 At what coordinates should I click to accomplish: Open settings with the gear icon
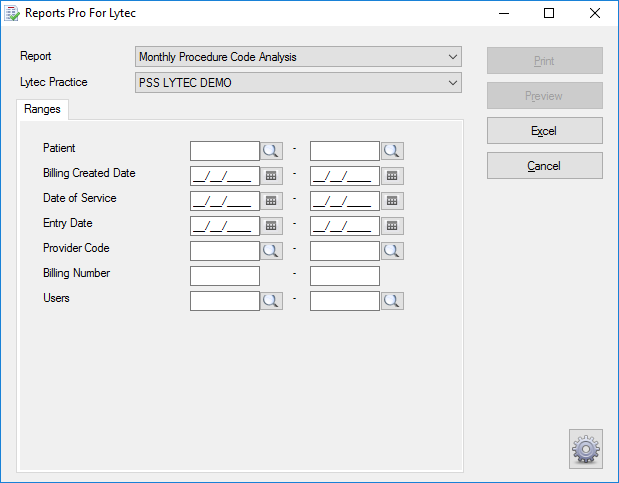(586, 449)
